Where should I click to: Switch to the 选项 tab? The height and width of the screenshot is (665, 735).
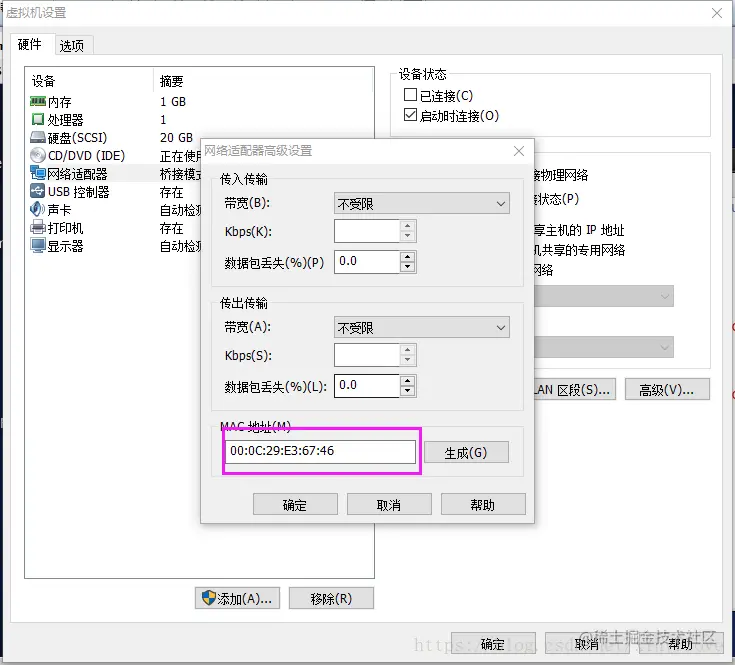pos(72,45)
